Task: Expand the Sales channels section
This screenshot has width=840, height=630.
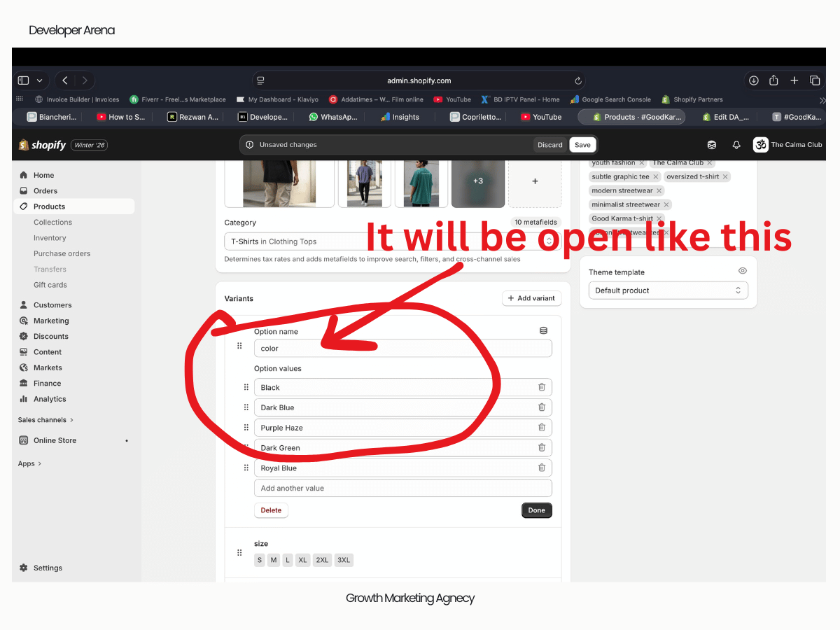Action: 45,420
